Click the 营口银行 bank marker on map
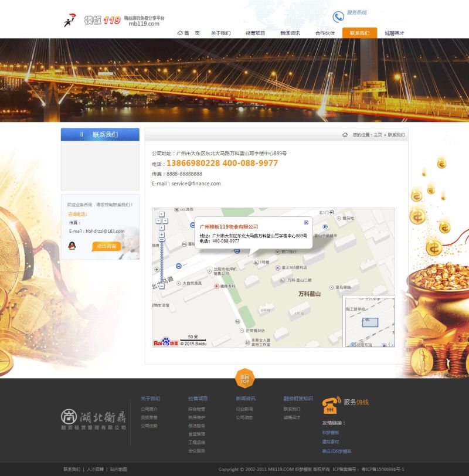Viewport: 469px width, 476px height. (286, 251)
